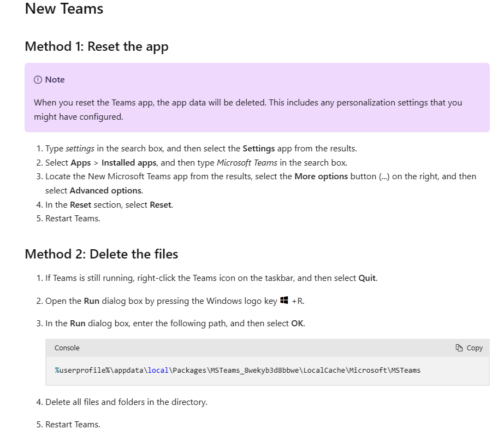The height and width of the screenshot is (429, 504).
Task: Click the MSTeams path in the code block
Action: pos(238,371)
